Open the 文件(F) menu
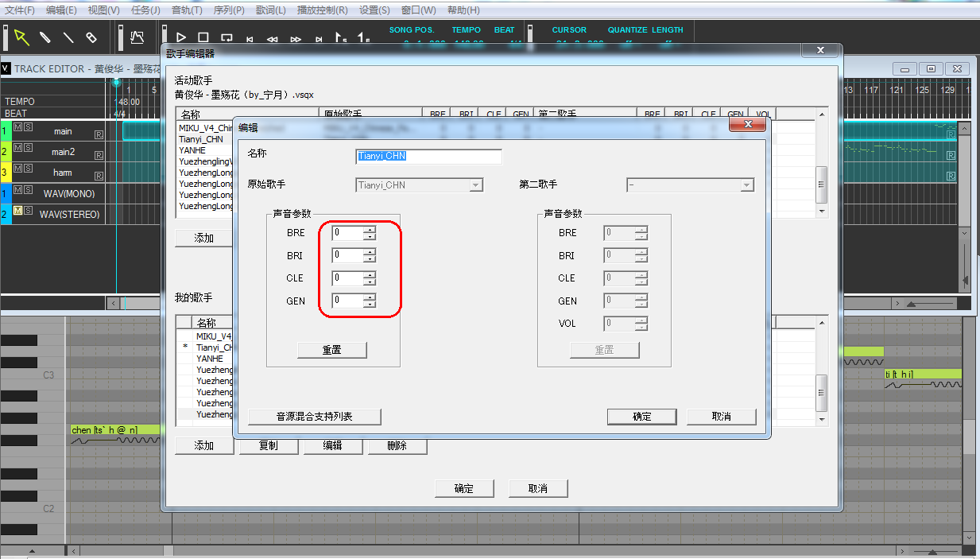 tap(20, 10)
